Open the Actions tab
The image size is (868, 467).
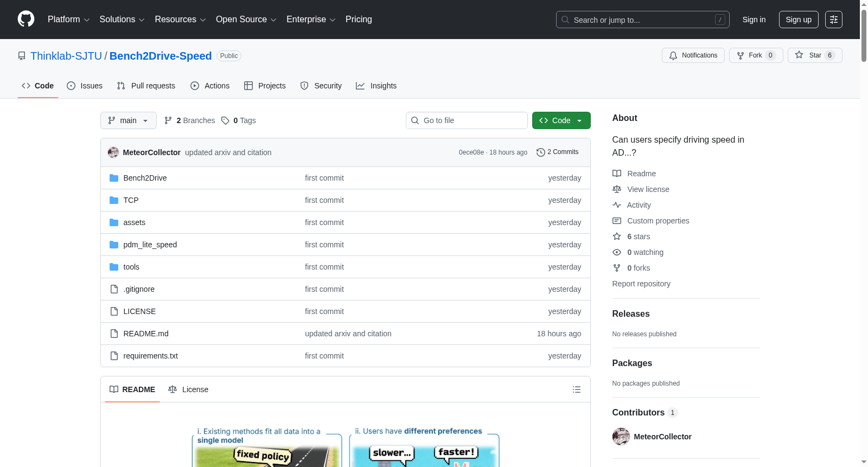tap(210, 86)
